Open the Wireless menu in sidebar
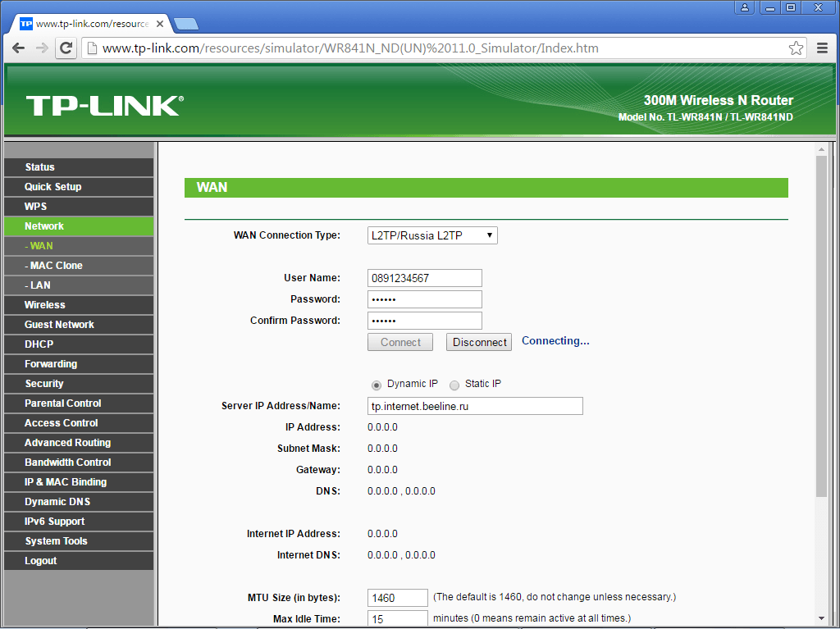 [x=78, y=305]
